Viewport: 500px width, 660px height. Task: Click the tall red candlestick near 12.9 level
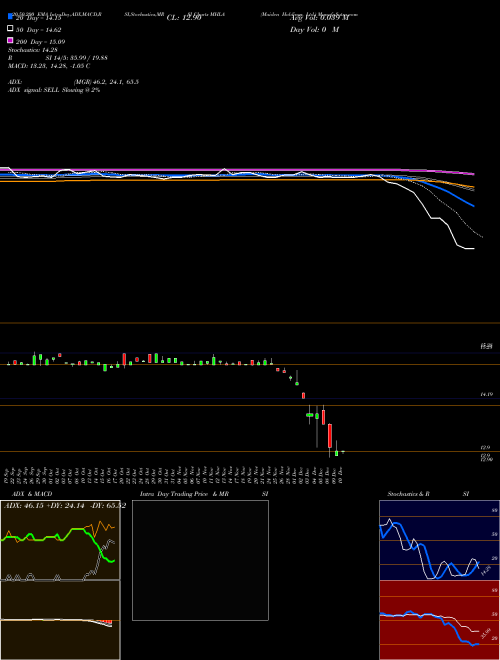(x=330, y=436)
